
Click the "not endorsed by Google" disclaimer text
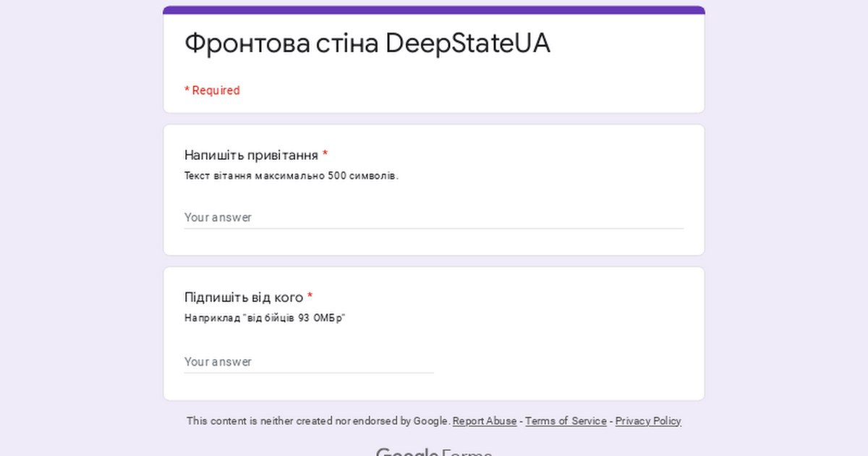318,421
